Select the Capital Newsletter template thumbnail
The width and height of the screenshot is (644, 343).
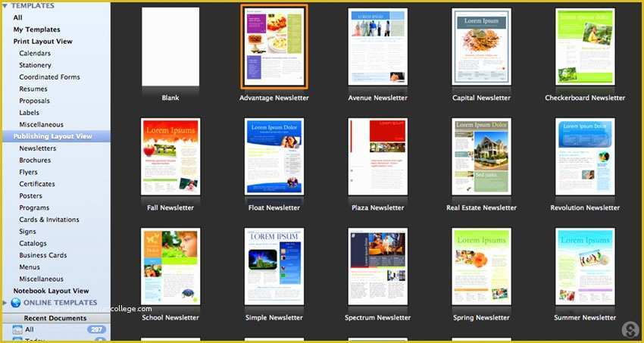point(481,47)
